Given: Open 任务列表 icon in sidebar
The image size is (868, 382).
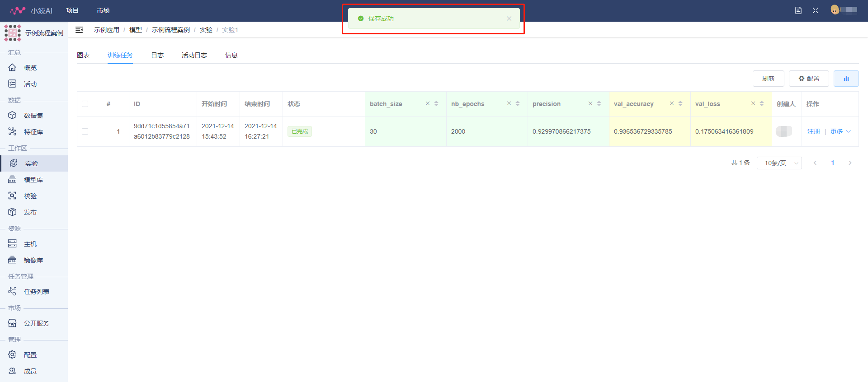Looking at the screenshot, I should click(x=12, y=292).
